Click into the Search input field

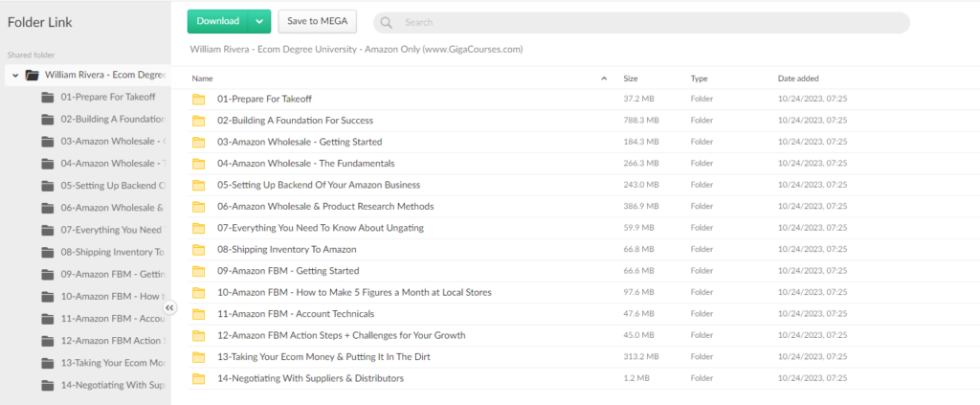click(651, 22)
